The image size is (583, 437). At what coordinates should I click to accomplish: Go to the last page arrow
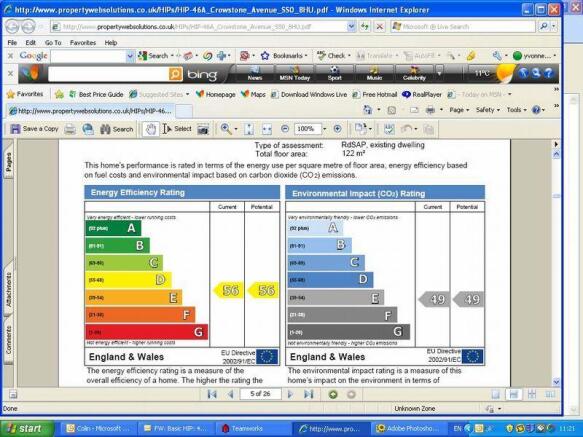pos(309,394)
